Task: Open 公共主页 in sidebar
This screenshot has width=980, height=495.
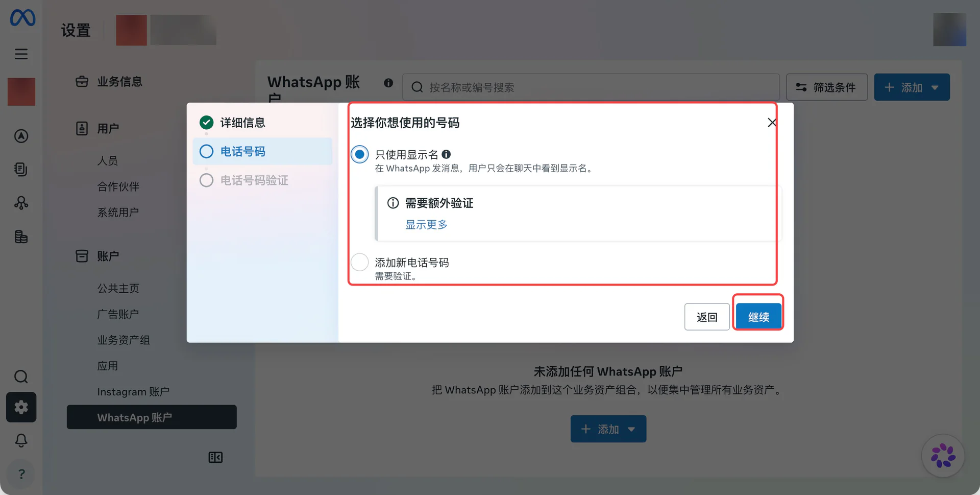Action: [x=118, y=289]
